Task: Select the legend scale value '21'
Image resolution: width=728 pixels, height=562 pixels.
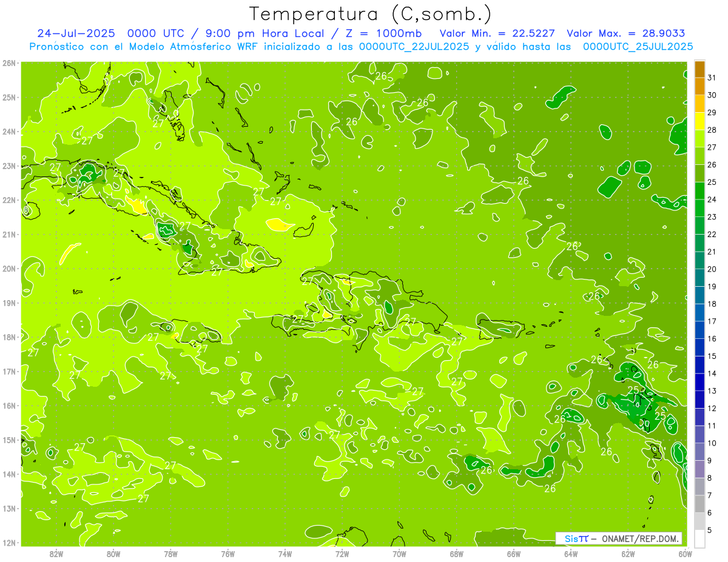Action: [712, 252]
